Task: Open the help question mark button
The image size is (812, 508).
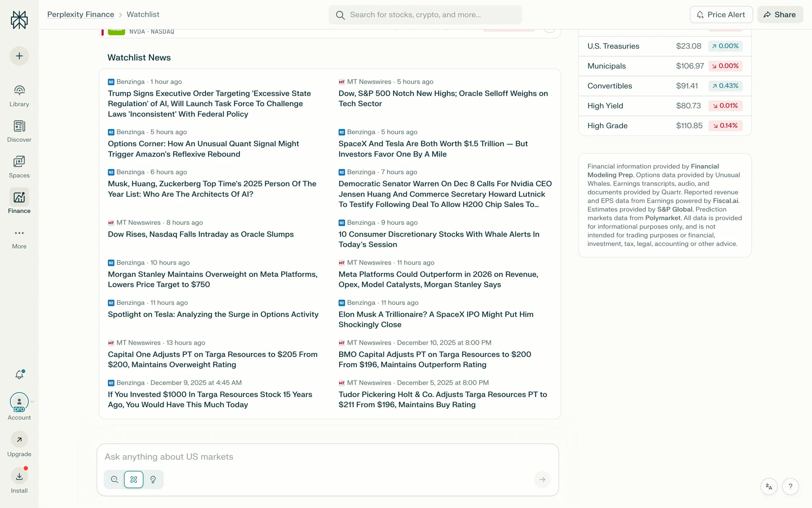Action: tap(790, 486)
